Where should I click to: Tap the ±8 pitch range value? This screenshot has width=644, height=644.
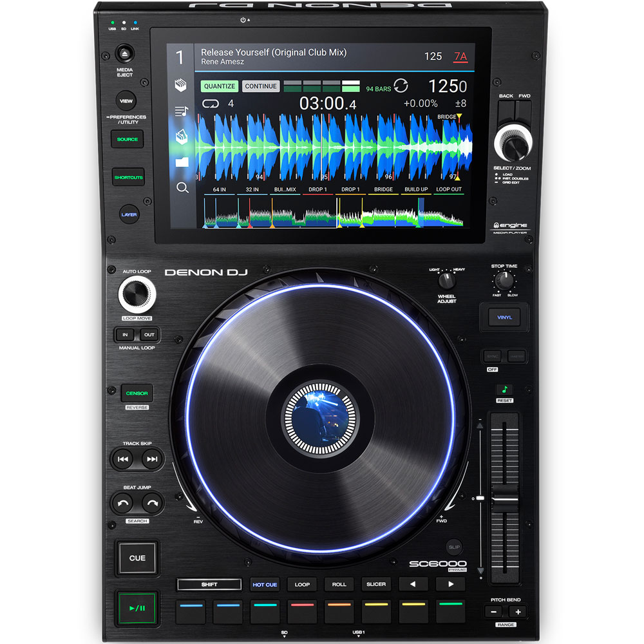pyautogui.click(x=460, y=104)
